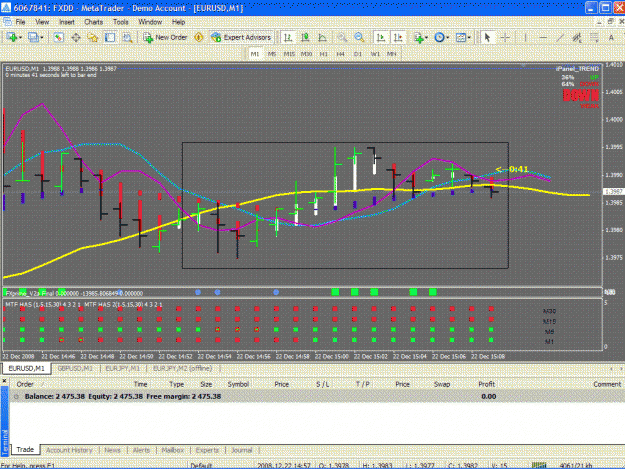
Task: Switch to W1 timeframe
Action: click(375, 54)
